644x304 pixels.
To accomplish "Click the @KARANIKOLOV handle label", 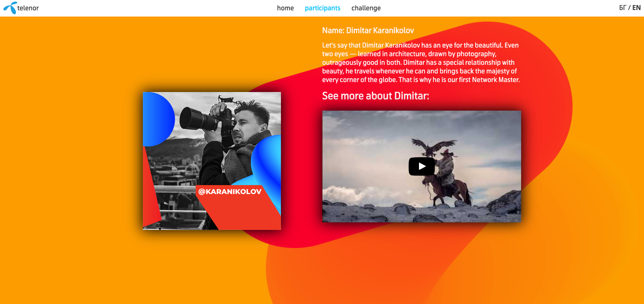I will [230, 192].
